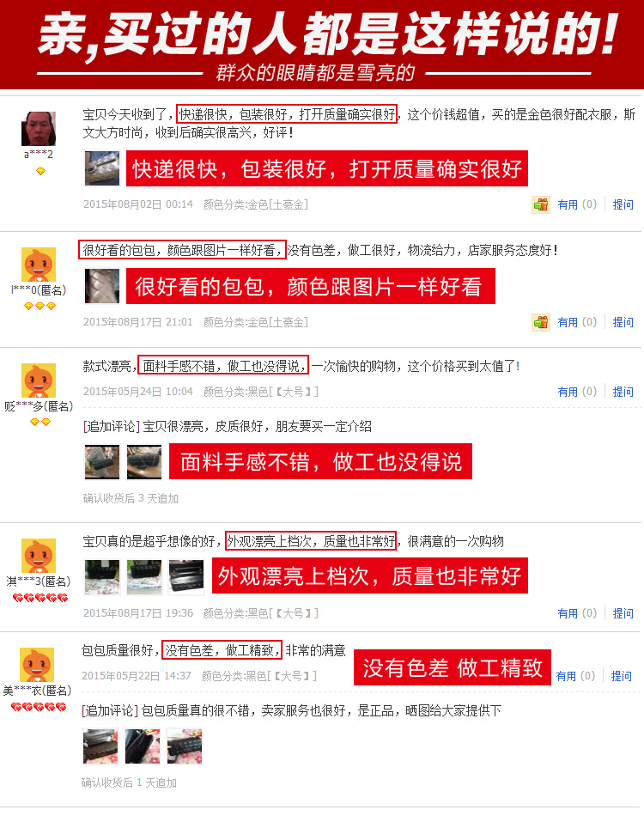644x816 pixels.
Task: Click the avatar of 美***衣(匿名)
Action: [37, 665]
